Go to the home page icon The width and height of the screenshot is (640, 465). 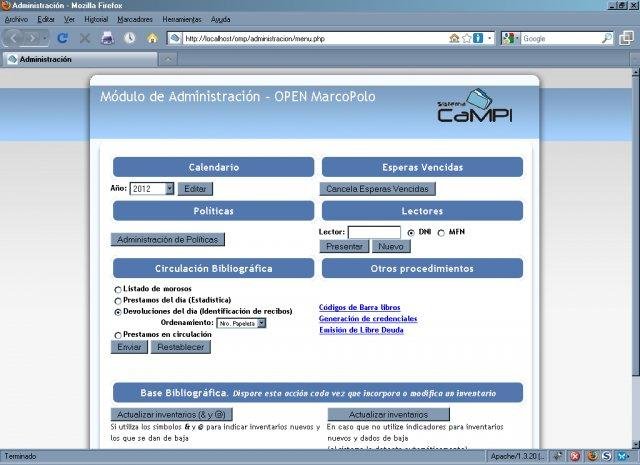click(x=152, y=38)
